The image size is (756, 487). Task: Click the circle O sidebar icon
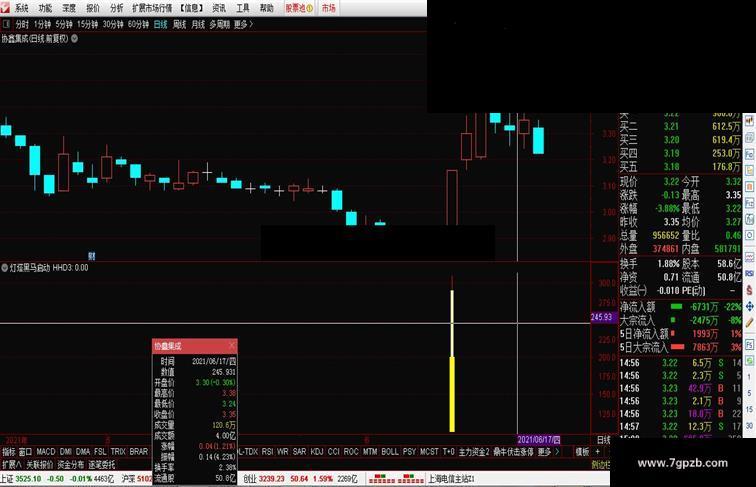tap(749, 236)
